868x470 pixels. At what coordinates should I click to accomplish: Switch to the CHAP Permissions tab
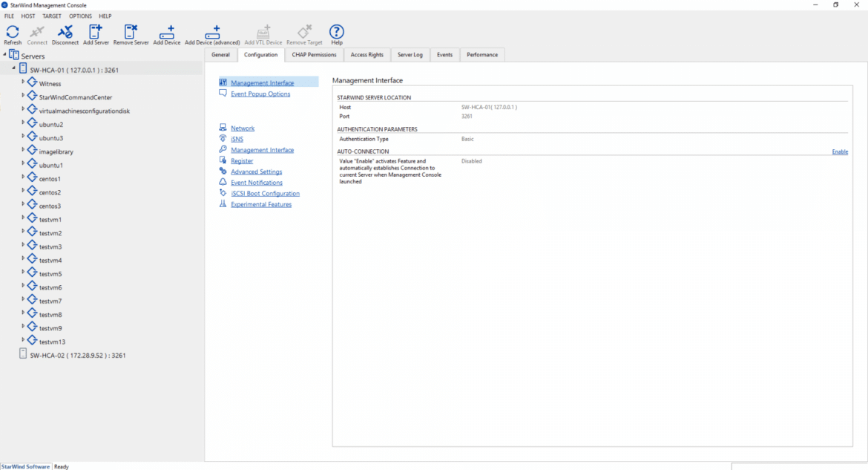[314, 55]
